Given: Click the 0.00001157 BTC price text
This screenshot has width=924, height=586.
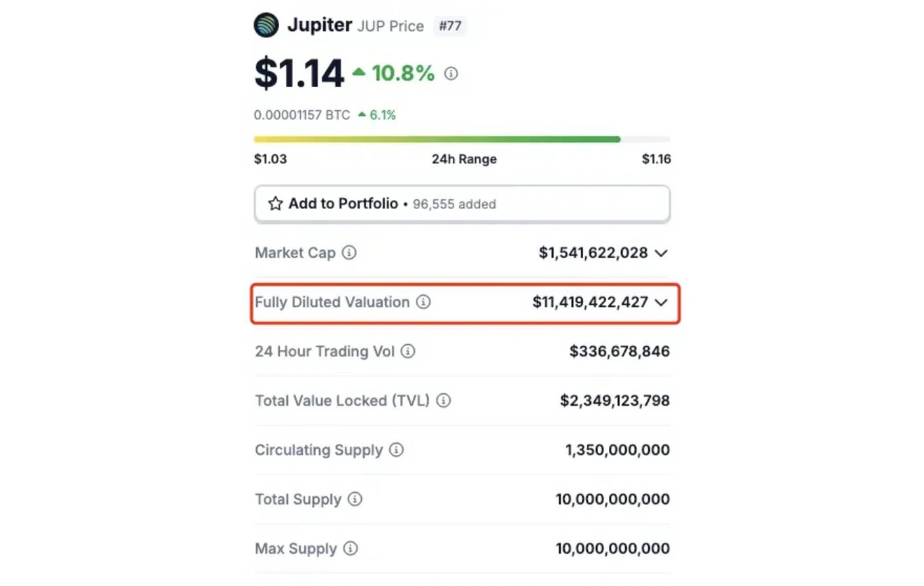Looking at the screenshot, I should pos(302,115).
